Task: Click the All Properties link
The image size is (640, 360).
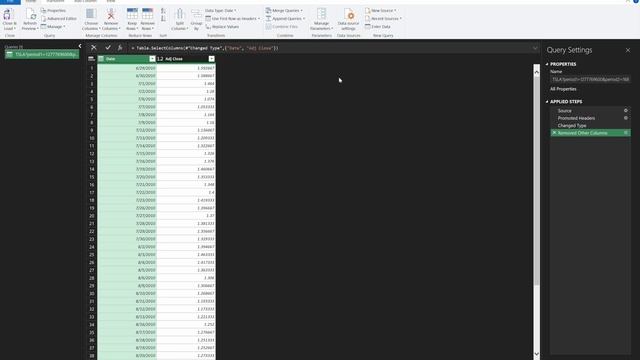Action: 563,89
